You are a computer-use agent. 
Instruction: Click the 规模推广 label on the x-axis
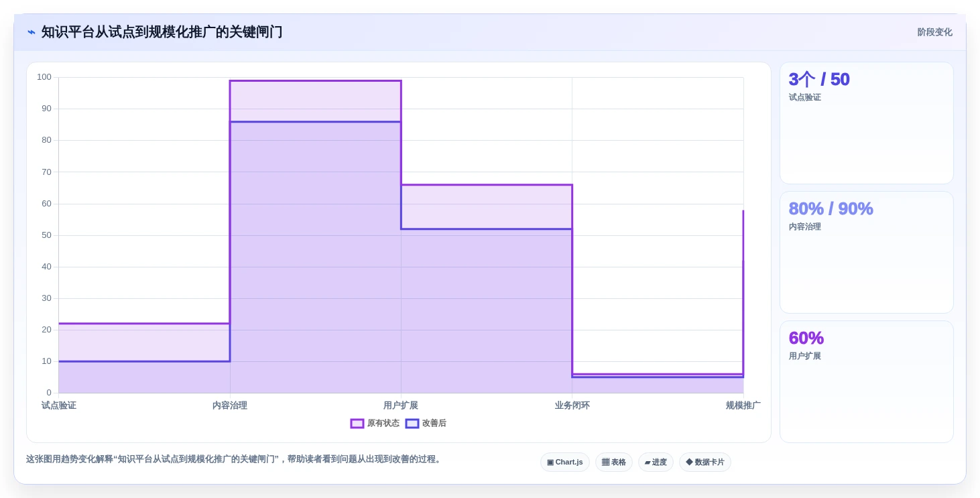click(743, 406)
